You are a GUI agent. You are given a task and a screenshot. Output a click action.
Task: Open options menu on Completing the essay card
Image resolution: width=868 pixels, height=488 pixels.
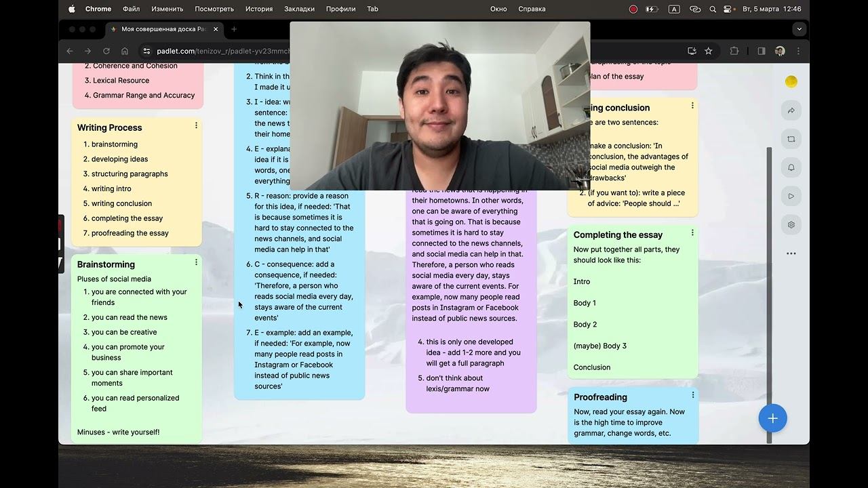click(x=692, y=232)
